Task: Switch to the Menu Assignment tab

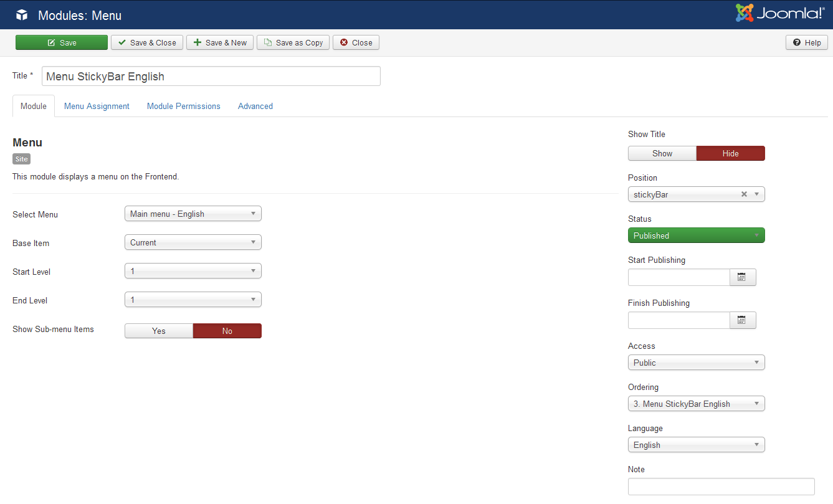Action: (97, 106)
